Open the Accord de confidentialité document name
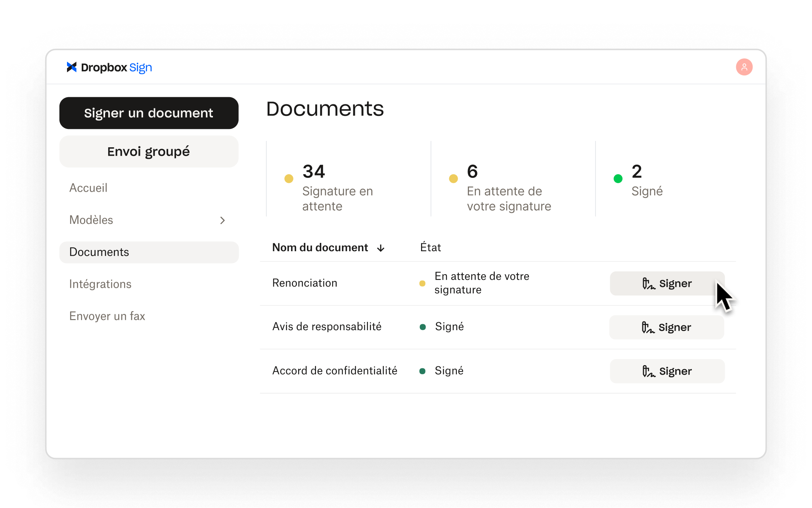The image size is (812, 508). (x=335, y=371)
